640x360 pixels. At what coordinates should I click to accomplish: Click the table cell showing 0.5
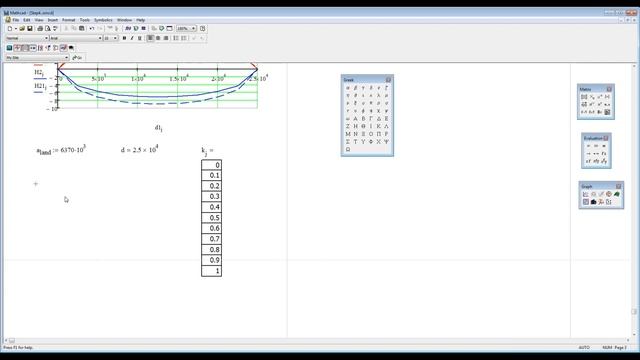tap(211, 218)
